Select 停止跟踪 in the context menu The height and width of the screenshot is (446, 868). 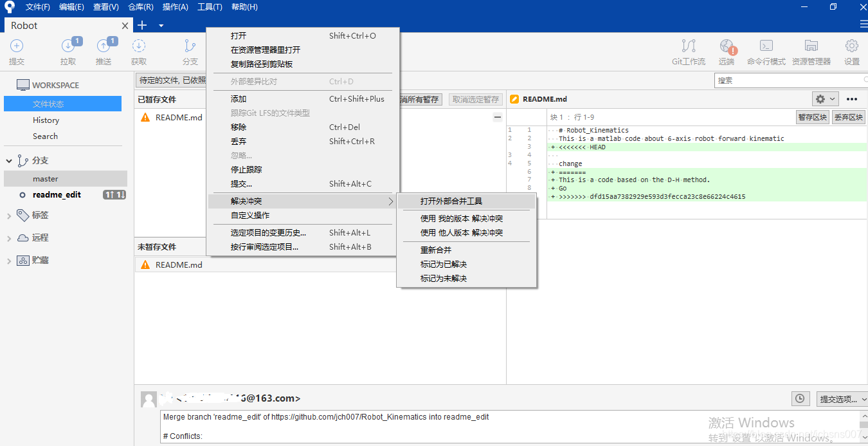point(303,170)
